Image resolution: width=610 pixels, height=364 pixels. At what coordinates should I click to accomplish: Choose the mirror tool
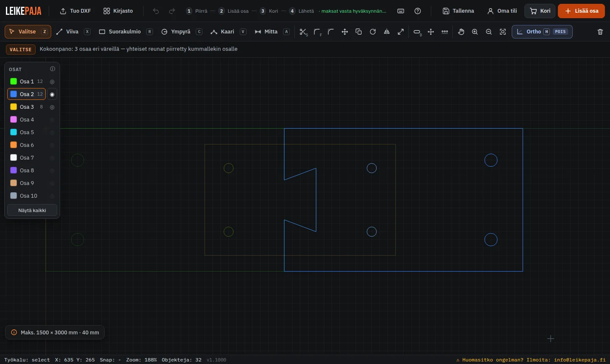point(387,32)
